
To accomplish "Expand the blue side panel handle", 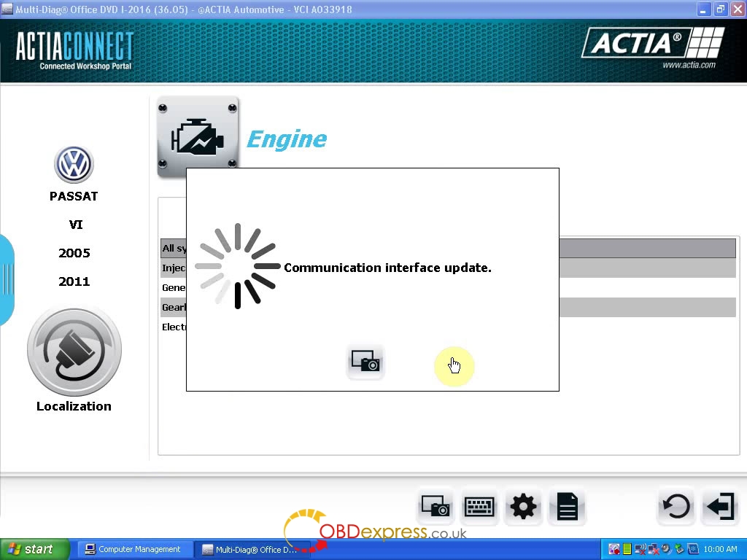I will click(7, 279).
